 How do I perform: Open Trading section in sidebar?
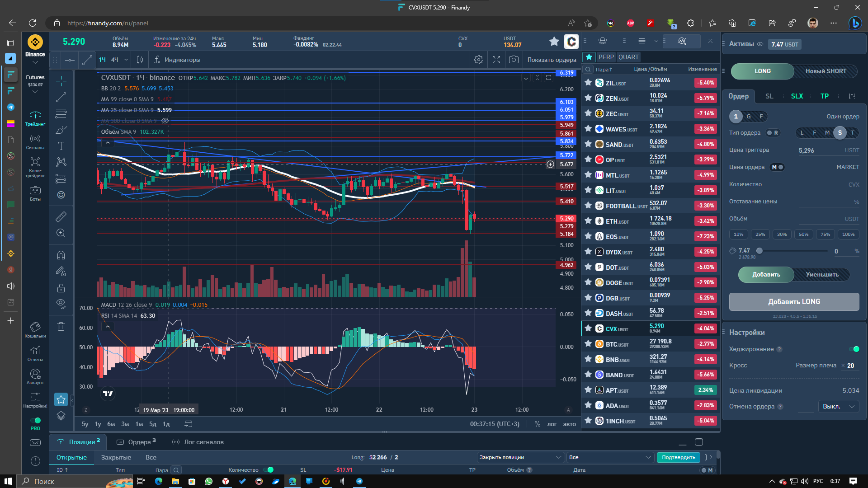click(35, 118)
